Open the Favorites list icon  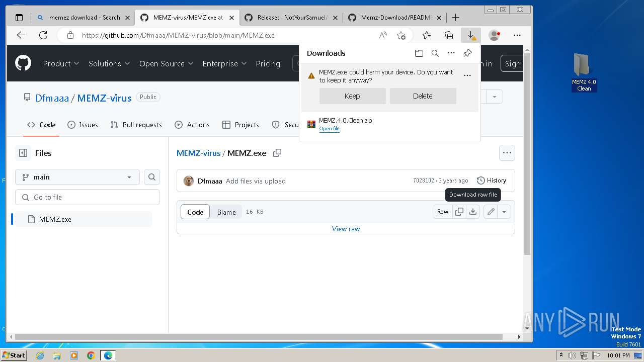[427, 35]
